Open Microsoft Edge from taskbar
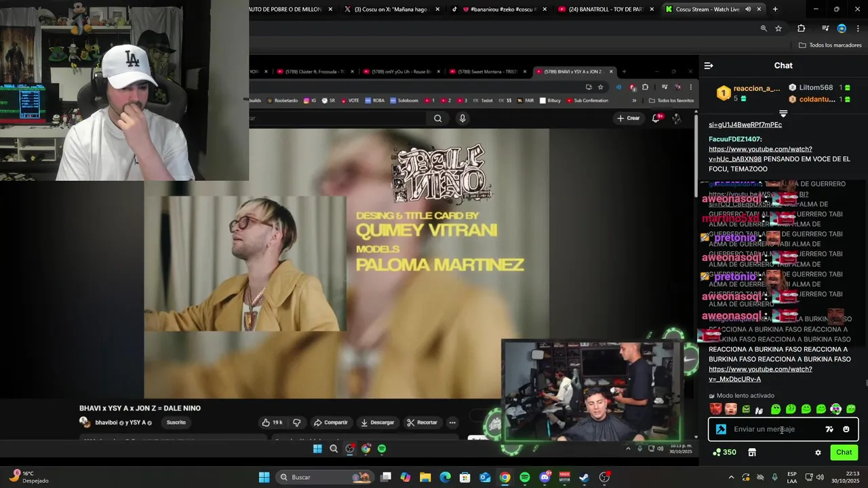This screenshot has height=488, width=868. pyautogui.click(x=446, y=477)
